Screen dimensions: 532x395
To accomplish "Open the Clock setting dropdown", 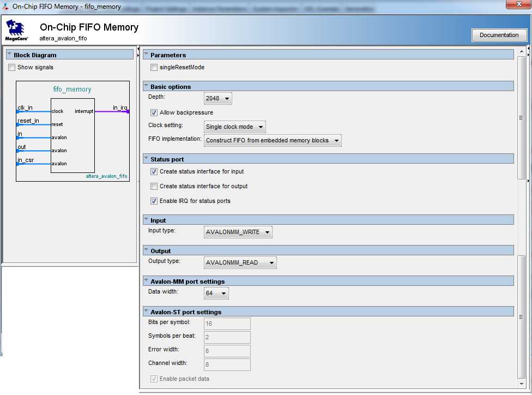I will tap(235, 127).
